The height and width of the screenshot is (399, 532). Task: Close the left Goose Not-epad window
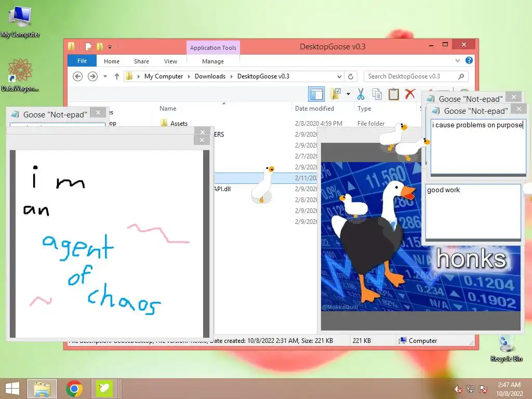click(98, 113)
